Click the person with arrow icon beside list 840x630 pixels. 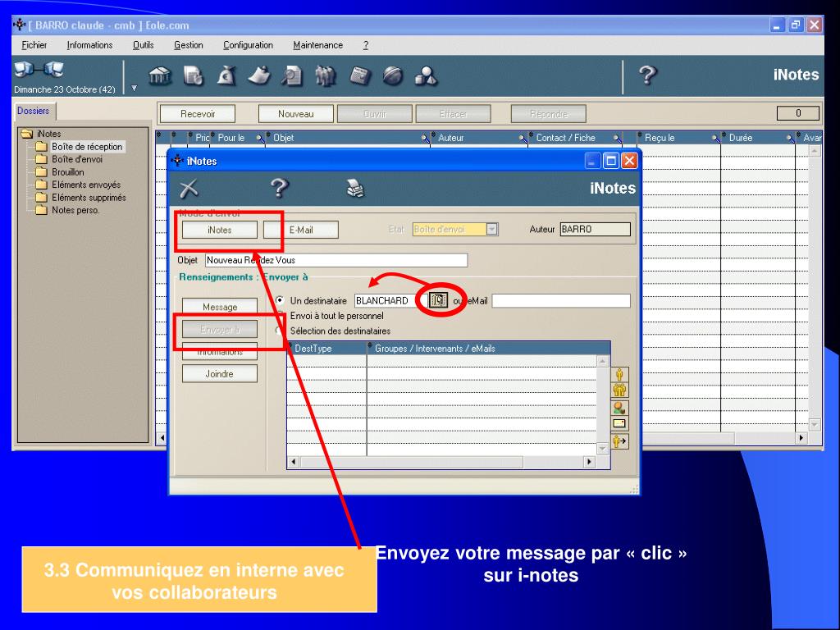click(x=620, y=441)
